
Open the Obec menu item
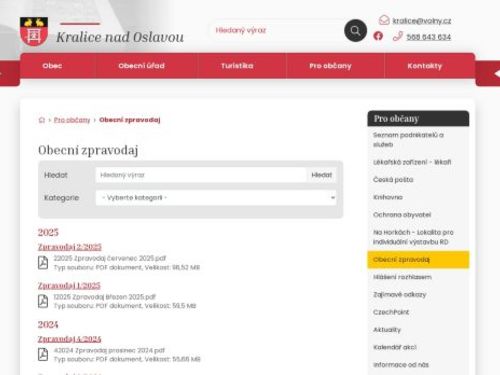click(x=52, y=66)
